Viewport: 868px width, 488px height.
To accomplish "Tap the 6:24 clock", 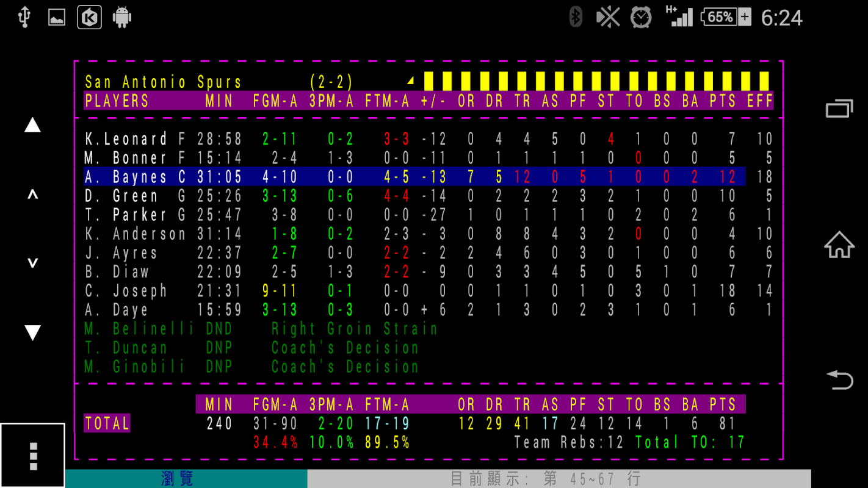I will pos(781,18).
